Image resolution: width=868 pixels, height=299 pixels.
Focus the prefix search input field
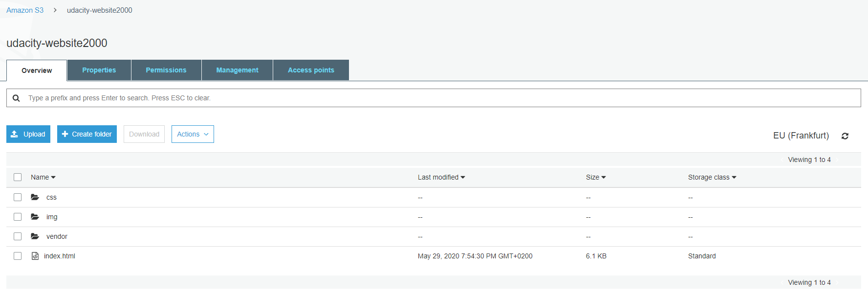point(434,98)
